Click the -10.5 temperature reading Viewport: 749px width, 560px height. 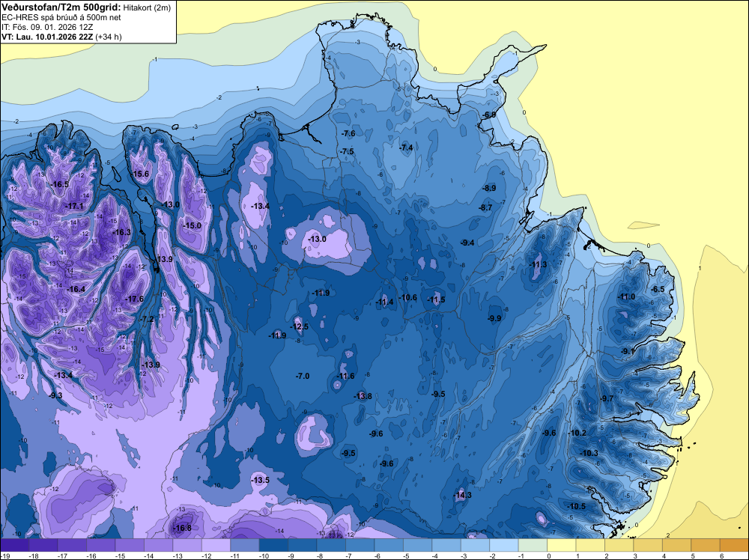[576, 507]
